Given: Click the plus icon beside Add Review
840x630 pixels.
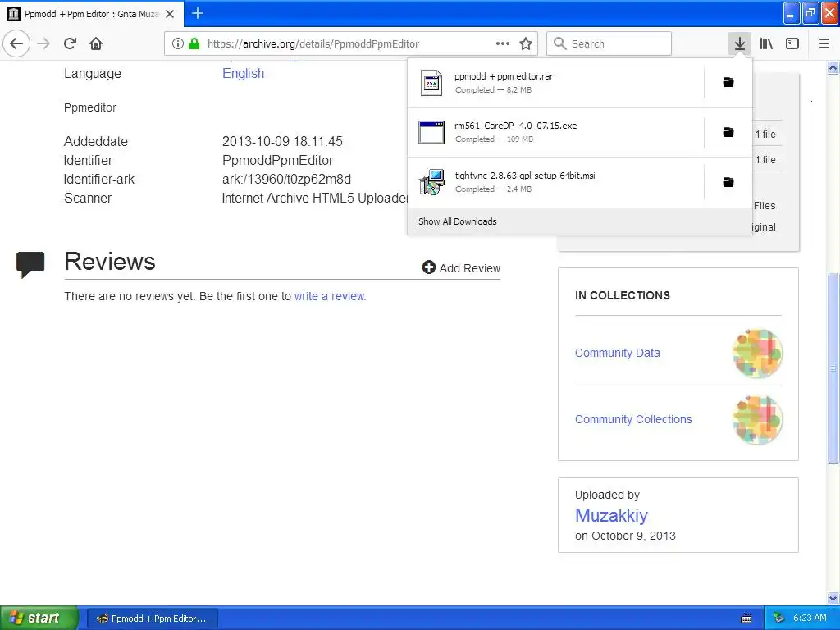Looking at the screenshot, I should pos(428,267).
